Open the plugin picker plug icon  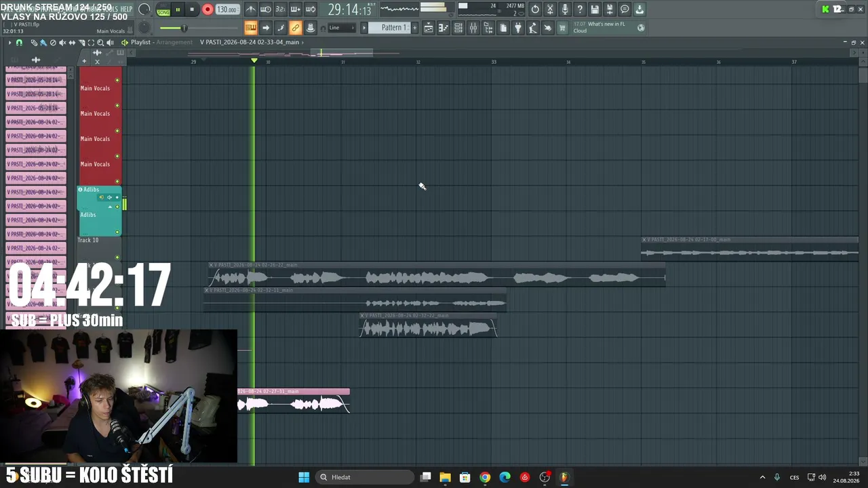pos(518,28)
